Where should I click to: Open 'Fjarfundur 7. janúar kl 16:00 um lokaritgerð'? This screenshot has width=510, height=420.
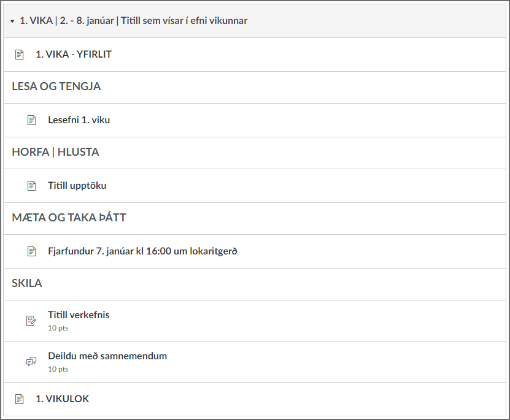click(142, 251)
